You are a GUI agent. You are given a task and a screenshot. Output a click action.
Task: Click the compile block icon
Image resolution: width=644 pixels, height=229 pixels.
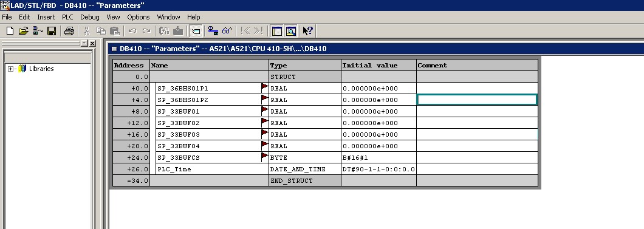click(x=164, y=31)
